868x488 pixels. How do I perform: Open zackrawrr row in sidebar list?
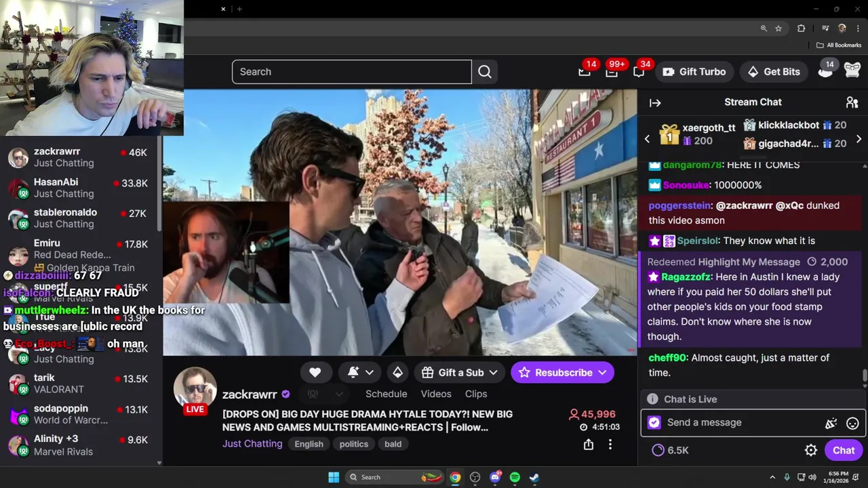[x=81, y=157]
